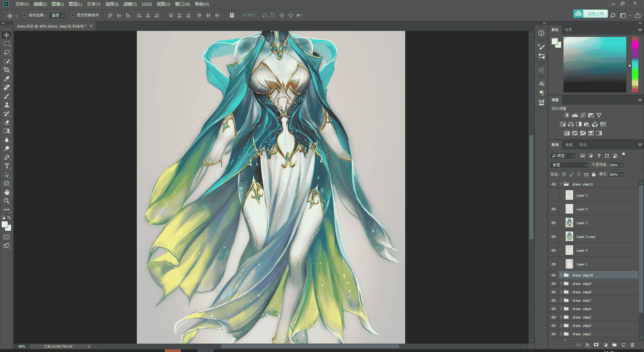Select the Rectangular Marquee tool
The width and height of the screenshot is (644, 352).
click(7, 44)
